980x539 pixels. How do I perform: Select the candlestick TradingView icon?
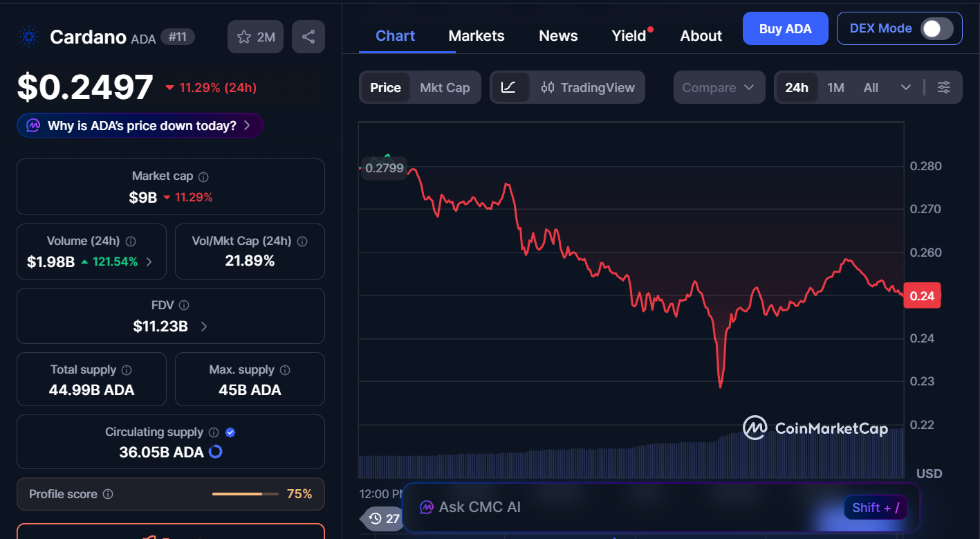(x=547, y=87)
